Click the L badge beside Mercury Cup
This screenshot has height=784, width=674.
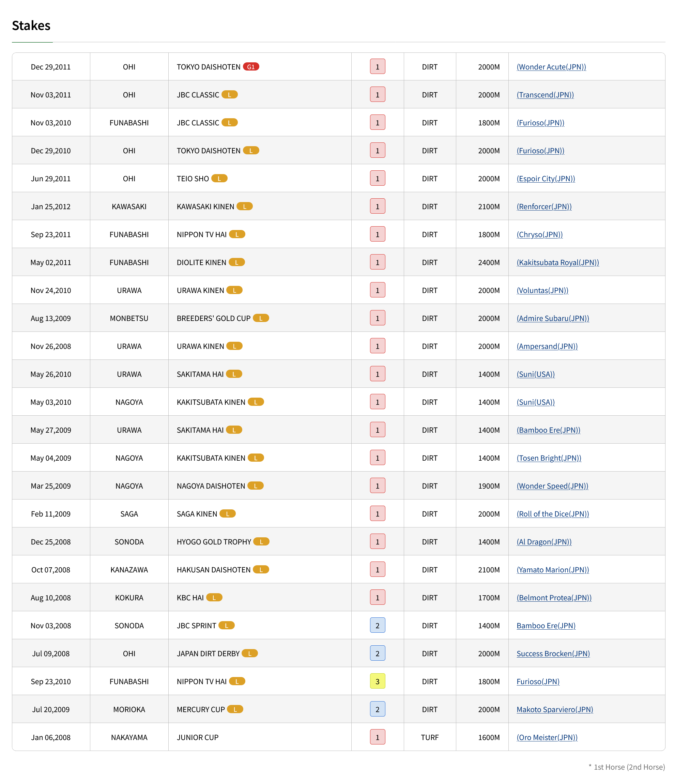(x=235, y=709)
